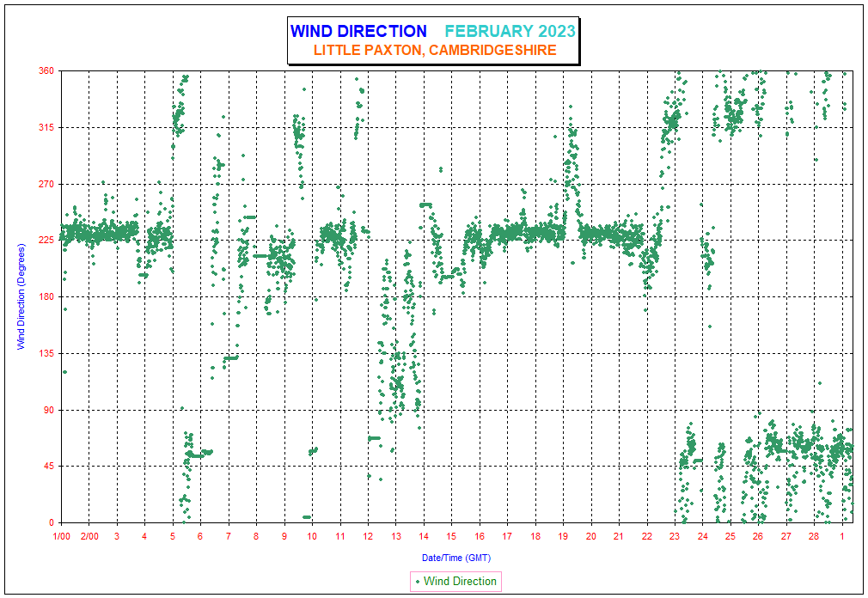Click the 45 y-axis value
Viewport: 868px width, 598px height.
[49, 467]
